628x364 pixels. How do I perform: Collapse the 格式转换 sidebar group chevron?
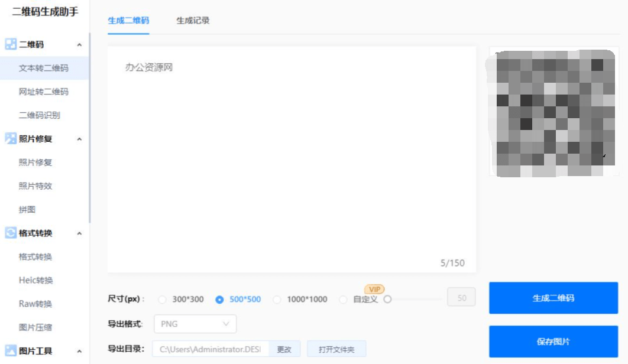click(79, 233)
